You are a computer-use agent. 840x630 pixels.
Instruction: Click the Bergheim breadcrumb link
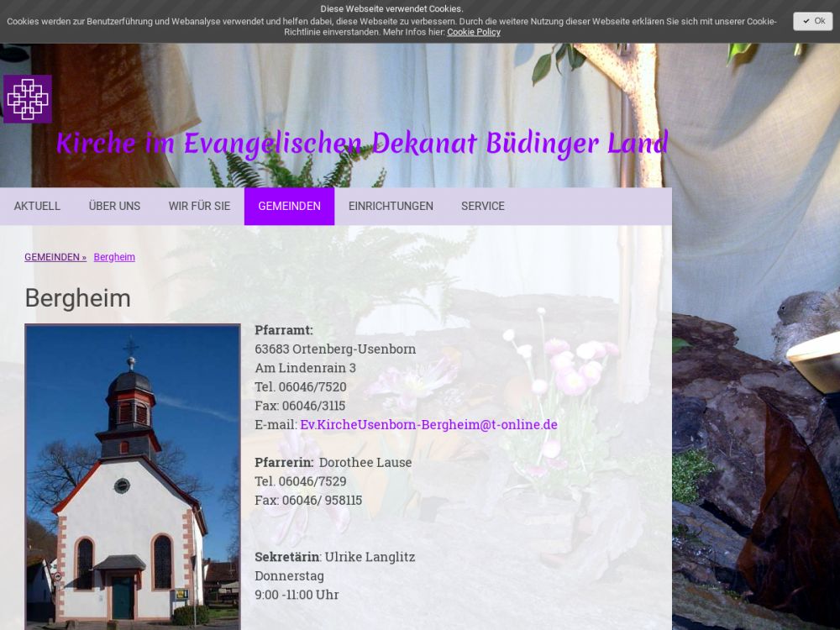(114, 257)
